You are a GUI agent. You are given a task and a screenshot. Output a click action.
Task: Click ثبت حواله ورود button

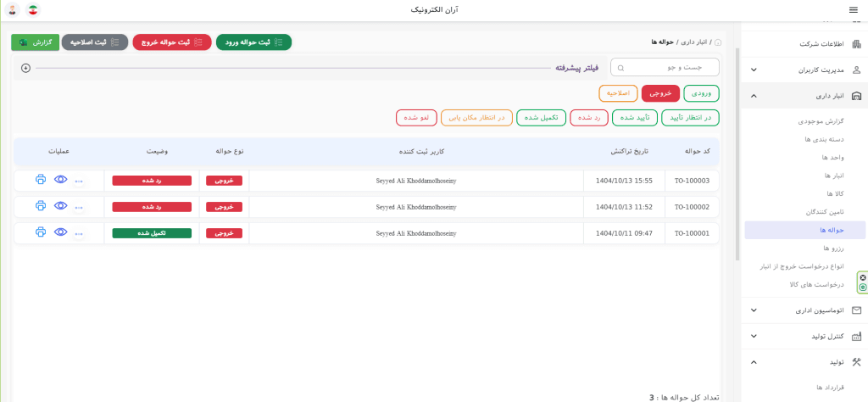click(x=253, y=42)
